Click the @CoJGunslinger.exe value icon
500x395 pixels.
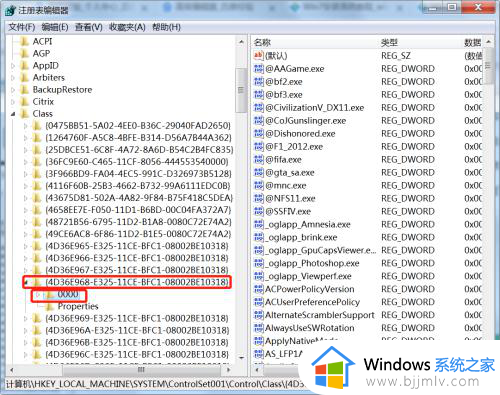(x=259, y=121)
